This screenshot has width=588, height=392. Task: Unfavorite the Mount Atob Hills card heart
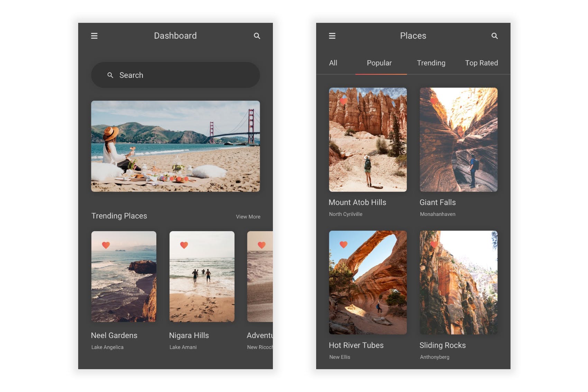point(343,101)
